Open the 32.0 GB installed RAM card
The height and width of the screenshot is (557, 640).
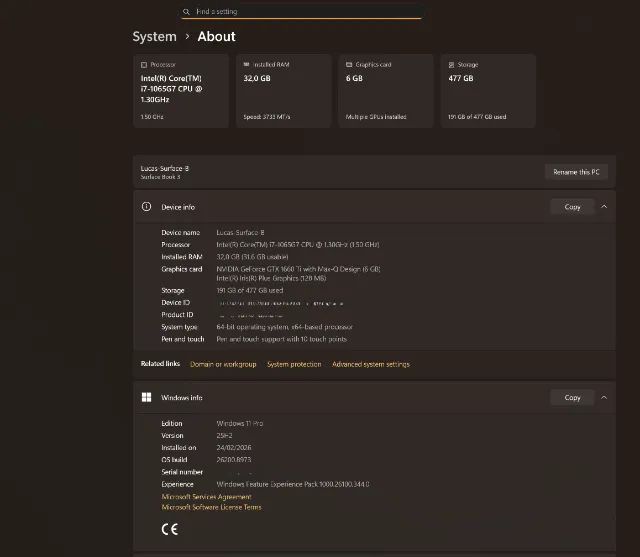click(283, 91)
